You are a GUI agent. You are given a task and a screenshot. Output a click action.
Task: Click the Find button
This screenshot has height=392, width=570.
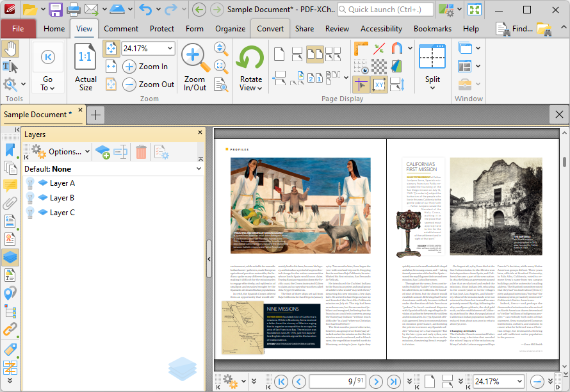pyautogui.click(x=514, y=29)
